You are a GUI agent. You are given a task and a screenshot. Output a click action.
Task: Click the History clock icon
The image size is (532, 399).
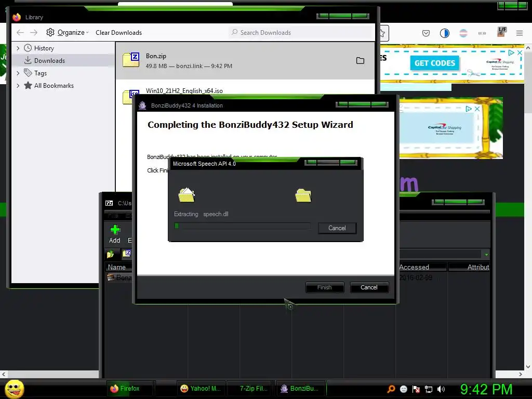28,48
